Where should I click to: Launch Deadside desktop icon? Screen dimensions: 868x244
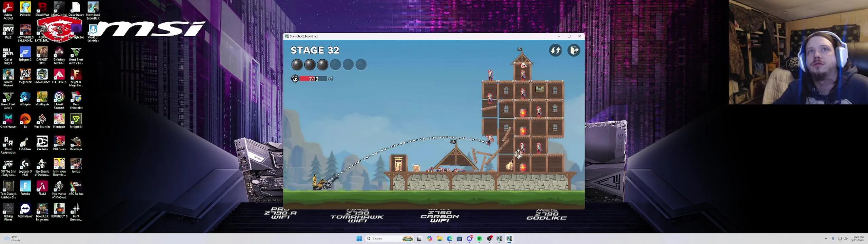pyautogui.click(x=42, y=143)
